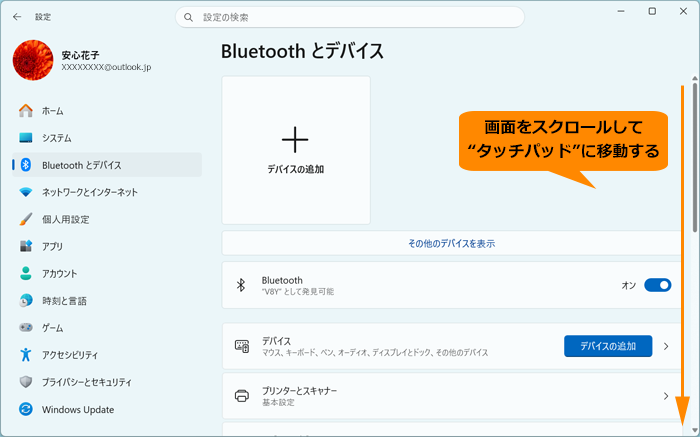Click the account email XXXXXXXX@outlook.jp
The height and width of the screenshot is (437, 700).
106,67
